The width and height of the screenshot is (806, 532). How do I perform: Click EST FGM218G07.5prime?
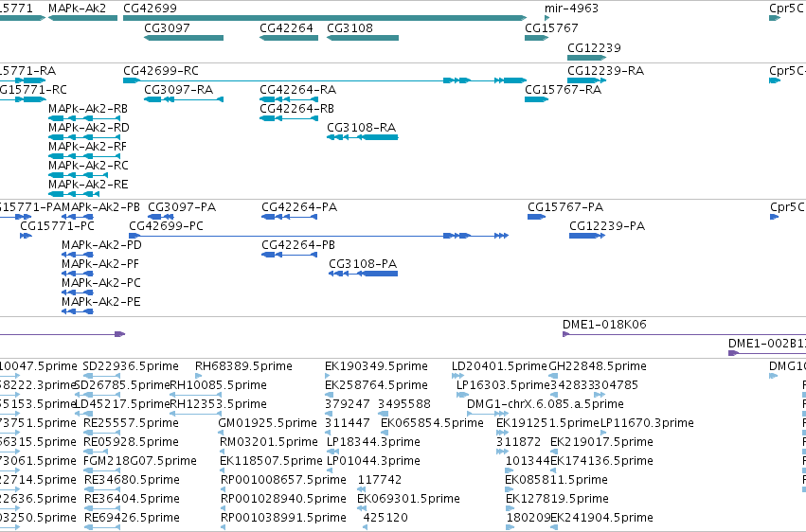point(101,470)
